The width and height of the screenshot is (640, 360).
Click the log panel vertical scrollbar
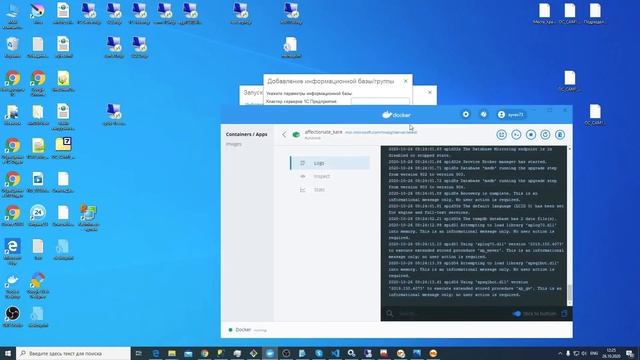pos(570,294)
